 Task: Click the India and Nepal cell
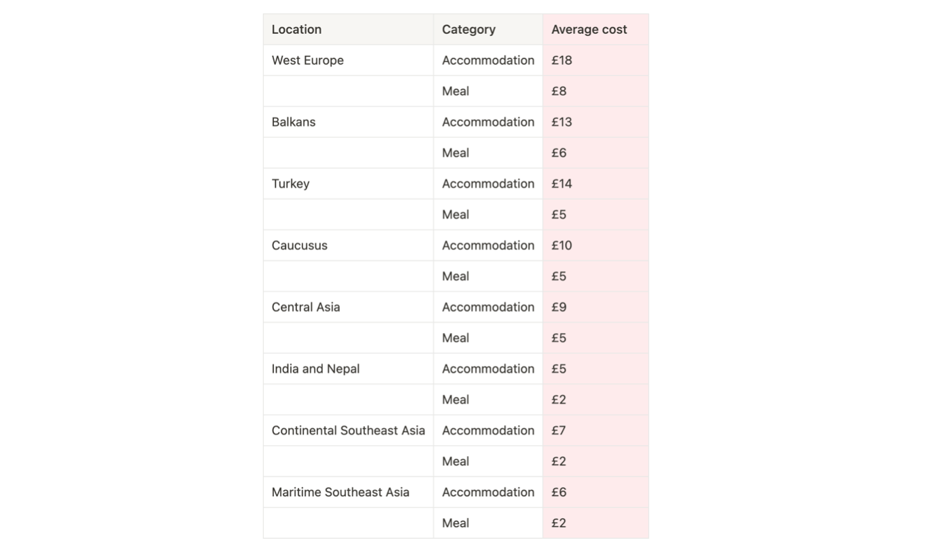pyautogui.click(x=348, y=369)
